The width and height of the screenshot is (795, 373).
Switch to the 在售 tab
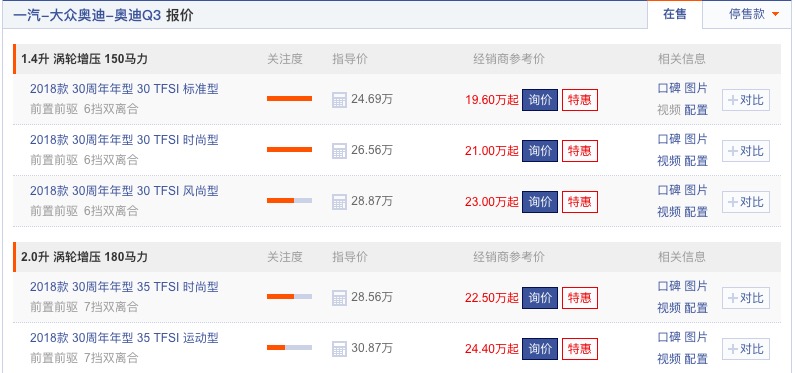pos(675,14)
